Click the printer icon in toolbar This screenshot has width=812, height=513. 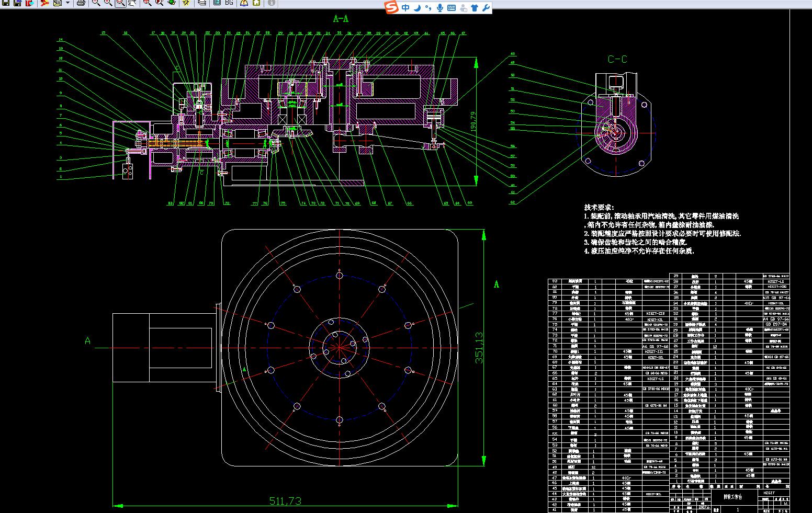pos(81,3)
